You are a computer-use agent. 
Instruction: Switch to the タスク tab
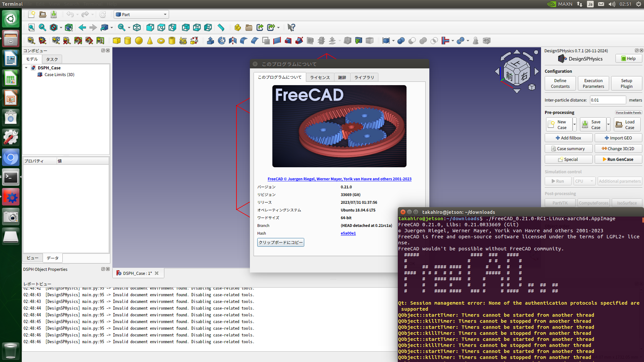pyautogui.click(x=52, y=59)
